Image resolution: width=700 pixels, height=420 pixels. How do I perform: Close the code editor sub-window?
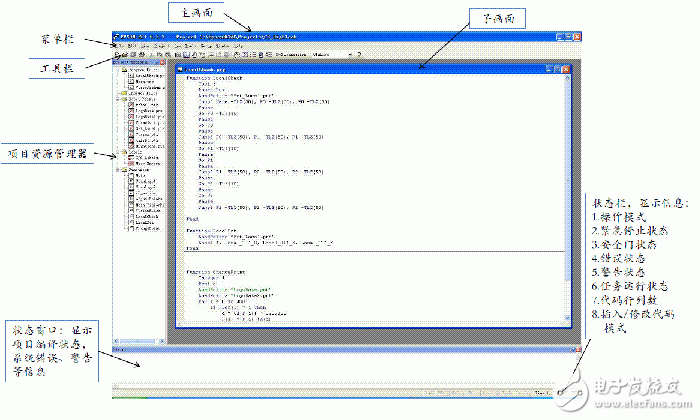[x=565, y=68]
